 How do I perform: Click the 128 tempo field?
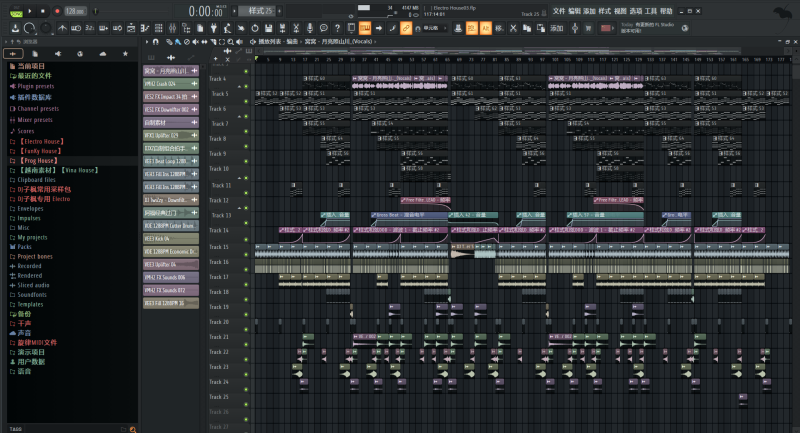pos(75,11)
